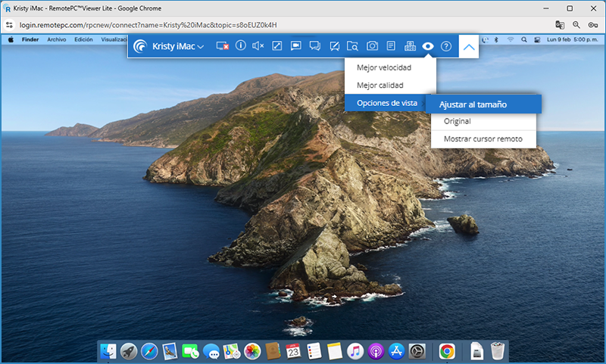Viewport: 606px width, 364px height.
Task: Click the keyboard shortcuts keys icon
Action: 410,46
